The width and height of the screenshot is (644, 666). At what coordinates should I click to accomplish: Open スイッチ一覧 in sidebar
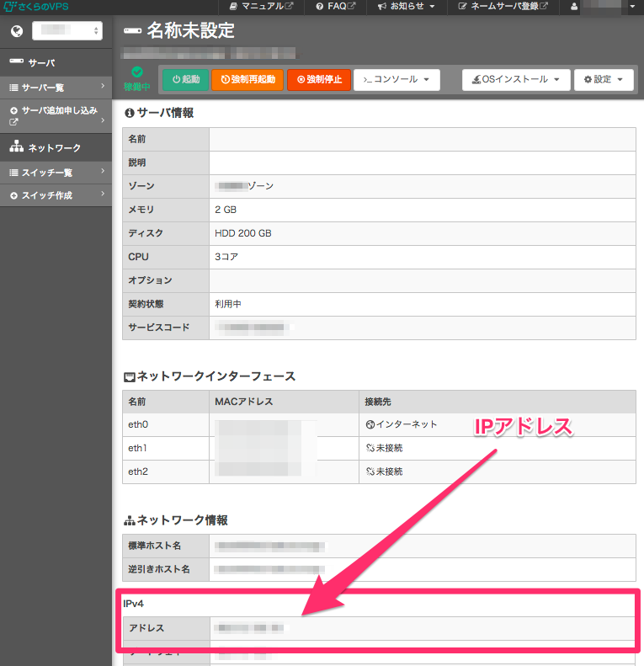(56, 173)
